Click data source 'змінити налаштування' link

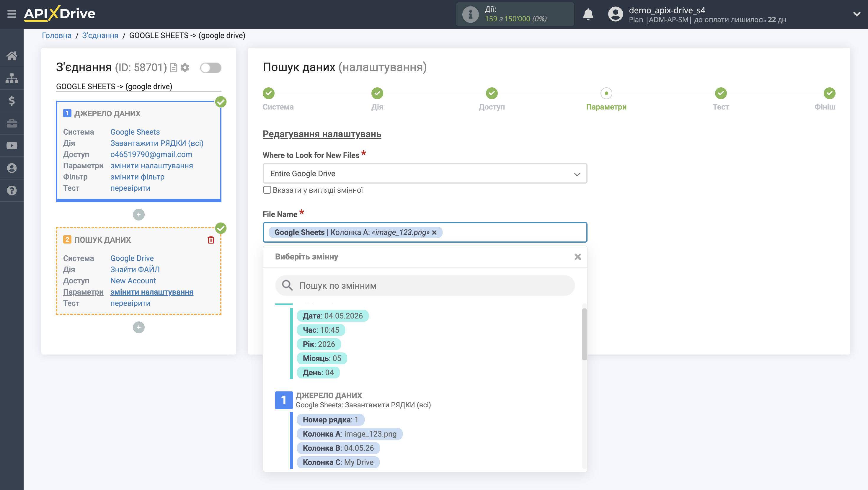[x=152, y=166]
